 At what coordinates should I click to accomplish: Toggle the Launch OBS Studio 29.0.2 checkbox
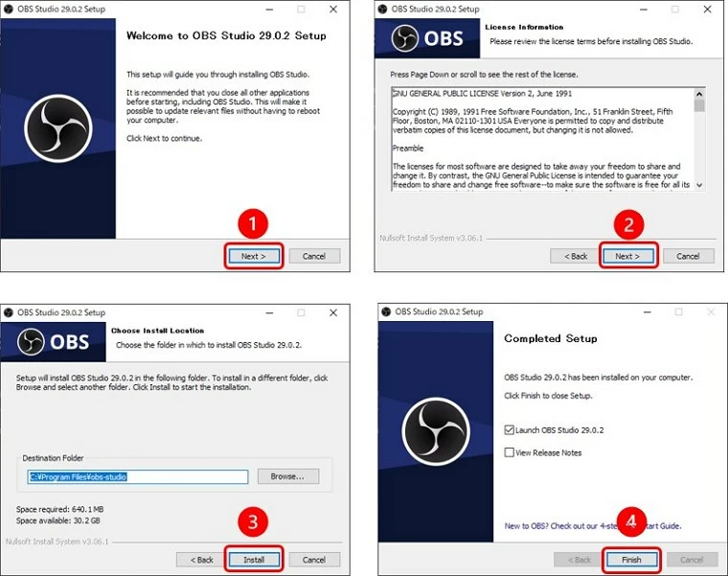click(510, 429)
